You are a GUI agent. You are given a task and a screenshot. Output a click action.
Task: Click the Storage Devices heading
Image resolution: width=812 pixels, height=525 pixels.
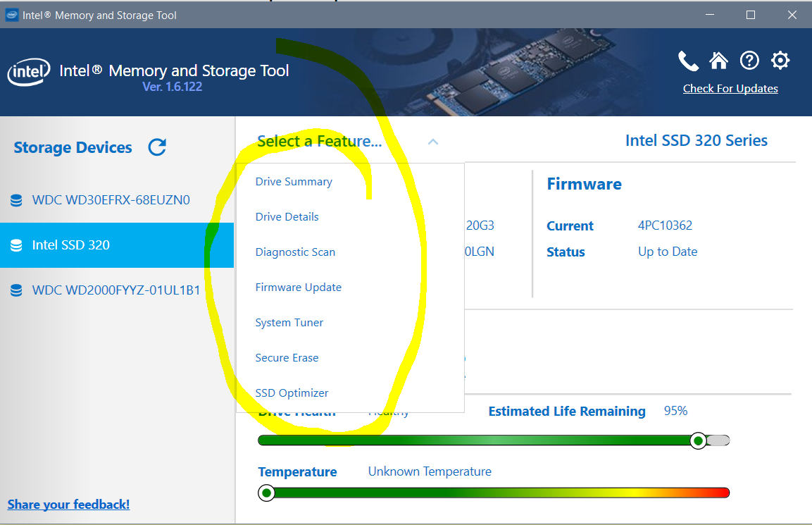(x=73, y=148)
